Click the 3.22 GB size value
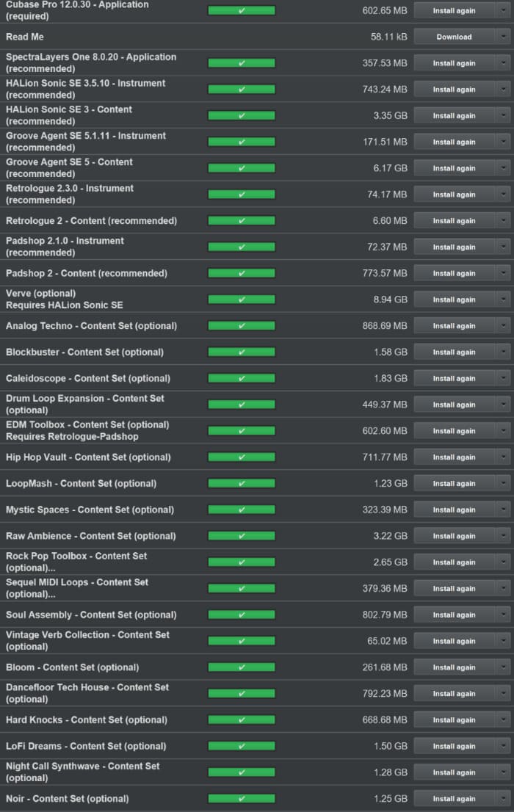 (390, 536)
